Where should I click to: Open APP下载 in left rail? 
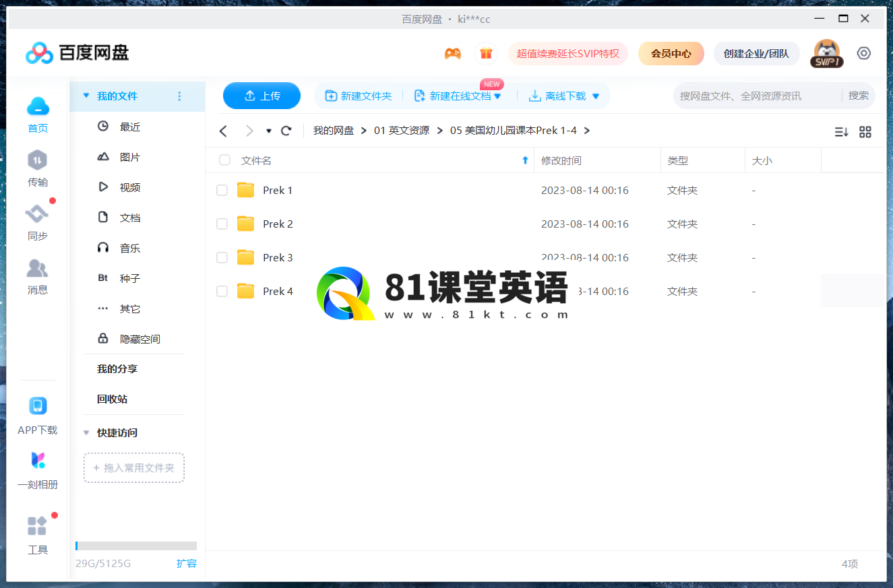pyautogui.click(x=38, y=416)
